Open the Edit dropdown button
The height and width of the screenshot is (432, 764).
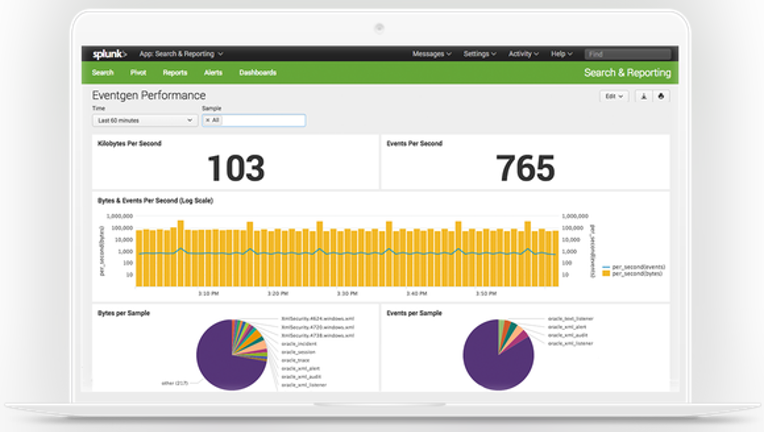click(613, 96)
